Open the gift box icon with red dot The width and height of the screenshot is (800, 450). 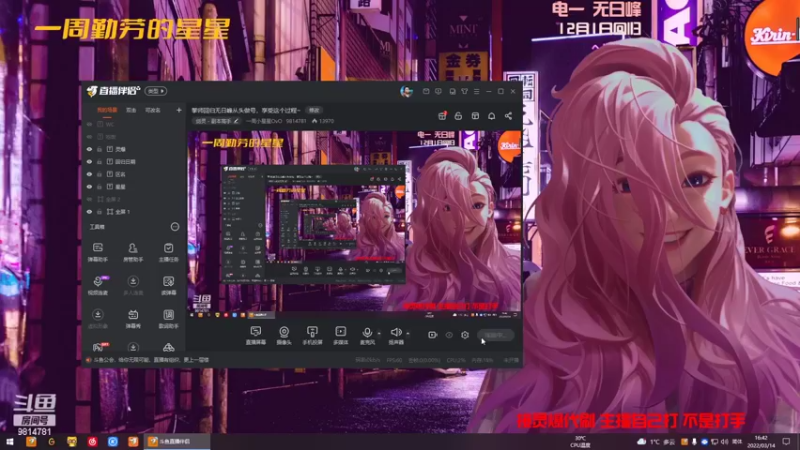click(442, 116)
